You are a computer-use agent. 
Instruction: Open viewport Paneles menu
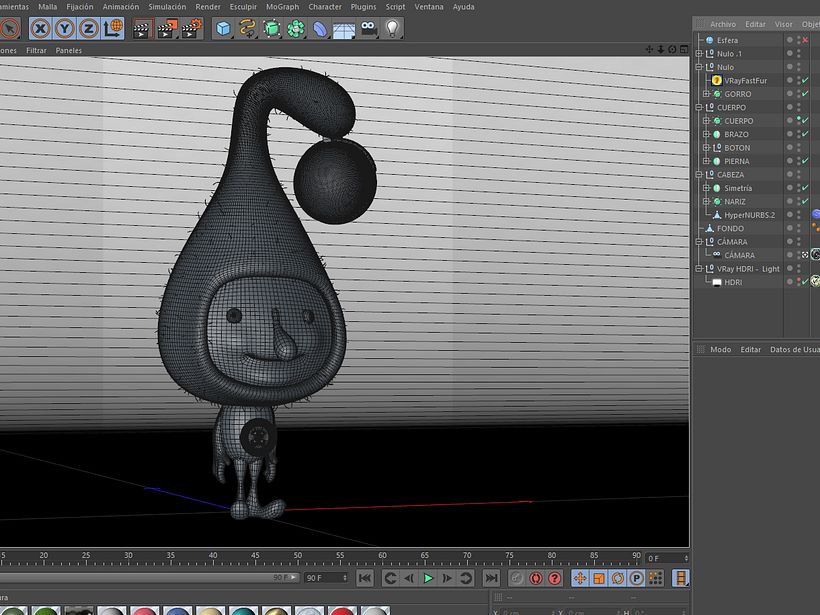(69, 51)
